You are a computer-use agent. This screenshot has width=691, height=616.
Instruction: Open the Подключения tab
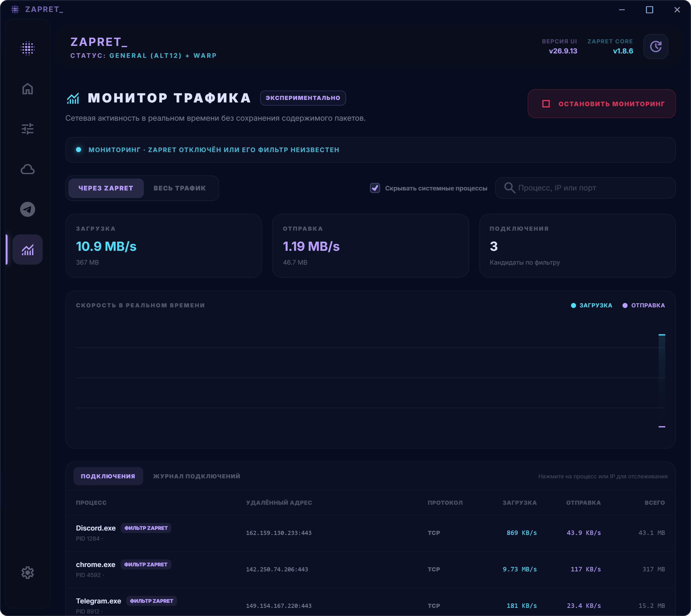pyautogui.click(x=108, y=476)
